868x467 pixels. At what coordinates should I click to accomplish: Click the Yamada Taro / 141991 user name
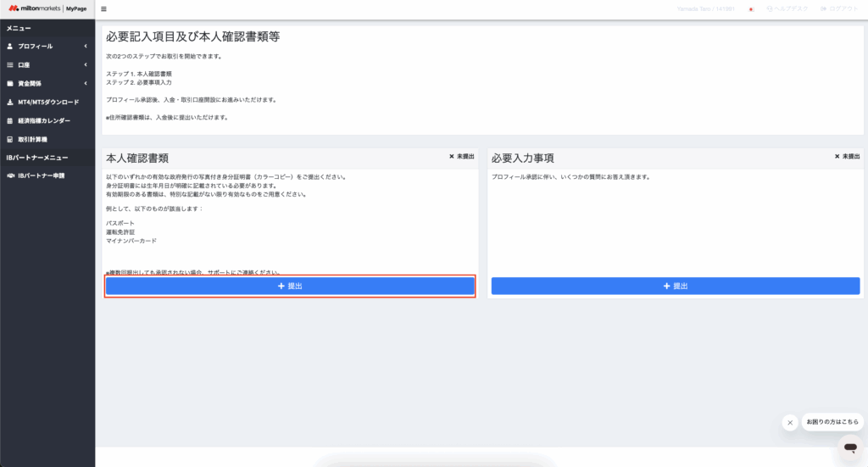[705, 8]
